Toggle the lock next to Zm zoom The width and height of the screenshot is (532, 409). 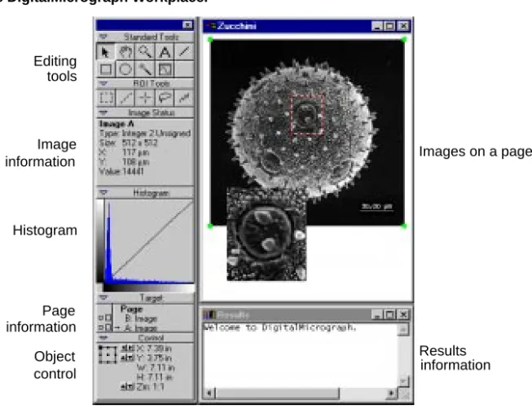click(128, 386)
